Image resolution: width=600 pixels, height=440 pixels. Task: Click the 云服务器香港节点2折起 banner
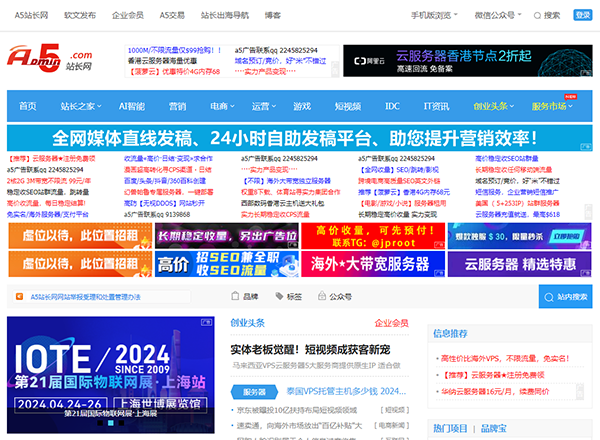pos(468,61)
